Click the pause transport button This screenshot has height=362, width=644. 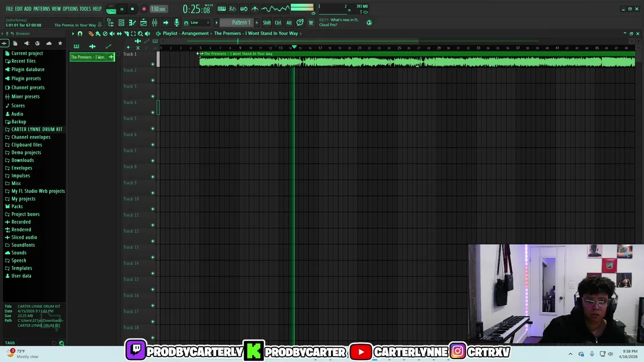click(x=122, y=9)
